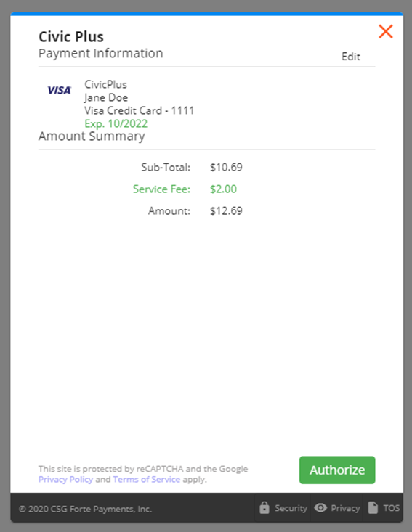Click the Service Fee label
This screenshot has height=532, width=412.
[161, 189]
